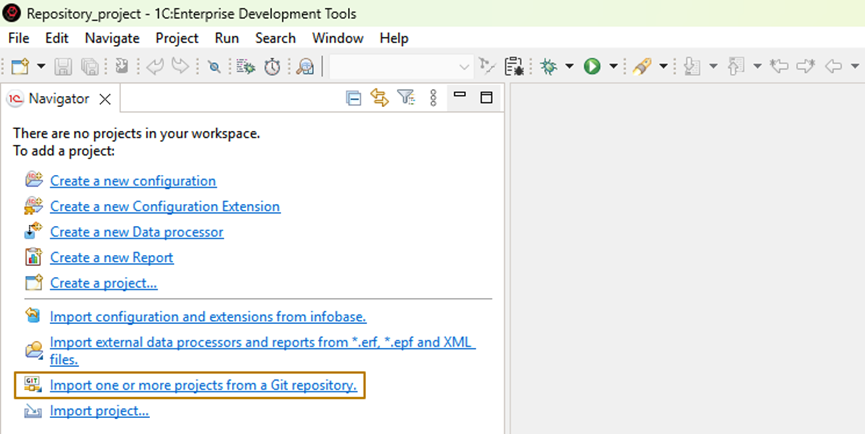The image size is (865, 434).
Task: Expand the Run dropdown arrow
Action: point(613,66)
